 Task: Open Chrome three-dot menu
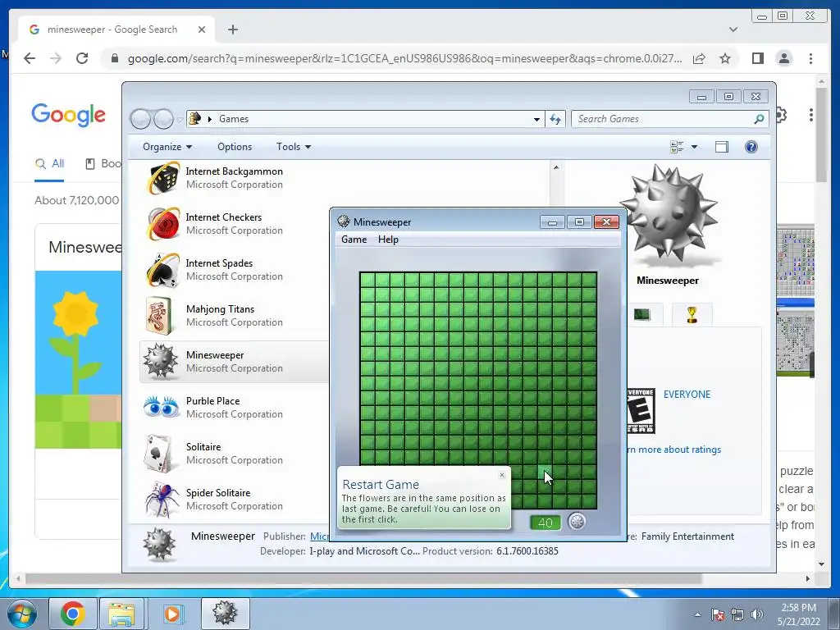pyautogui.click(x=810, y=58)
